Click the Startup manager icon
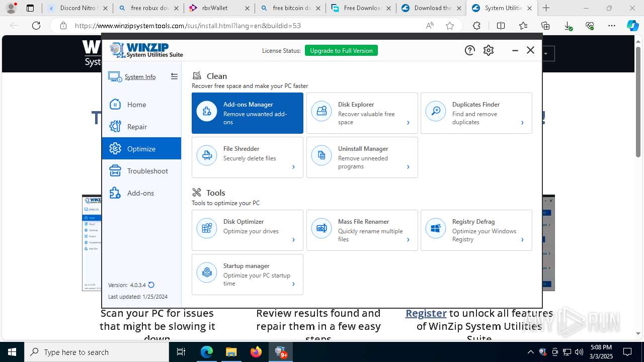 (207, 273)
